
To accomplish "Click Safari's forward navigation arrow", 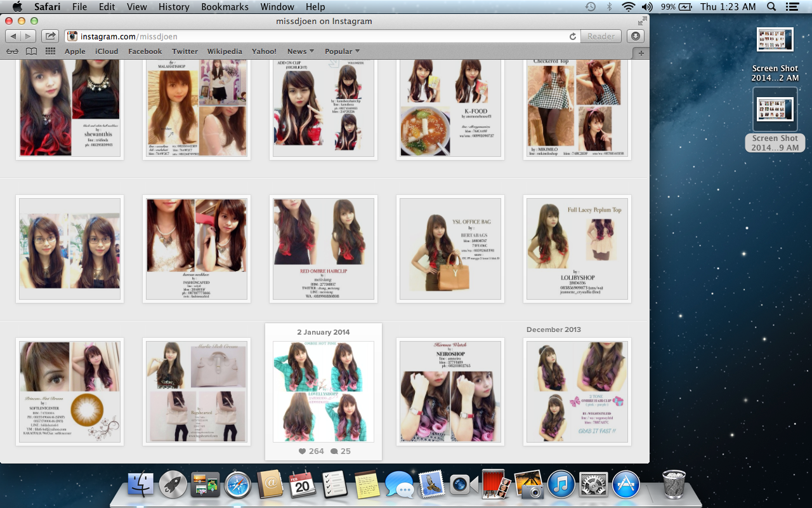I will pyautogui.click(x=29, y=36).
